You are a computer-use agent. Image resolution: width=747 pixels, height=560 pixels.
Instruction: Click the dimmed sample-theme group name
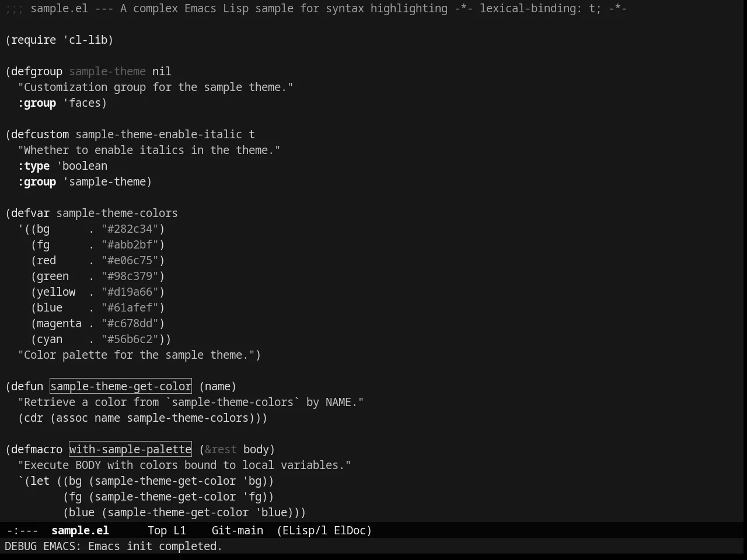click(x=107, y=71)
